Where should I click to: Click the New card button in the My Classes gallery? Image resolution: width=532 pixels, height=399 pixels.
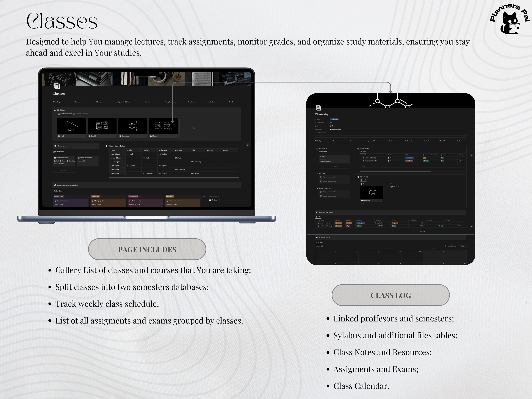(x=194, y=128)
